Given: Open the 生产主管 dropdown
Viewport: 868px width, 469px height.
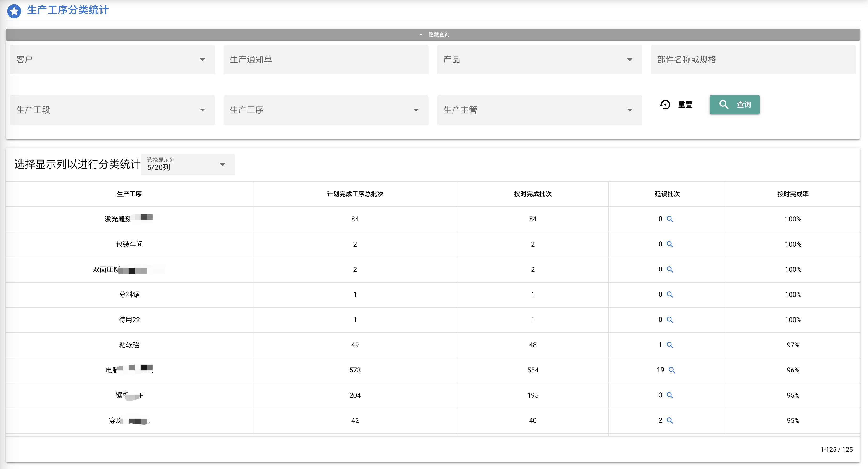Looking at the screenshot, I should 539,110.
